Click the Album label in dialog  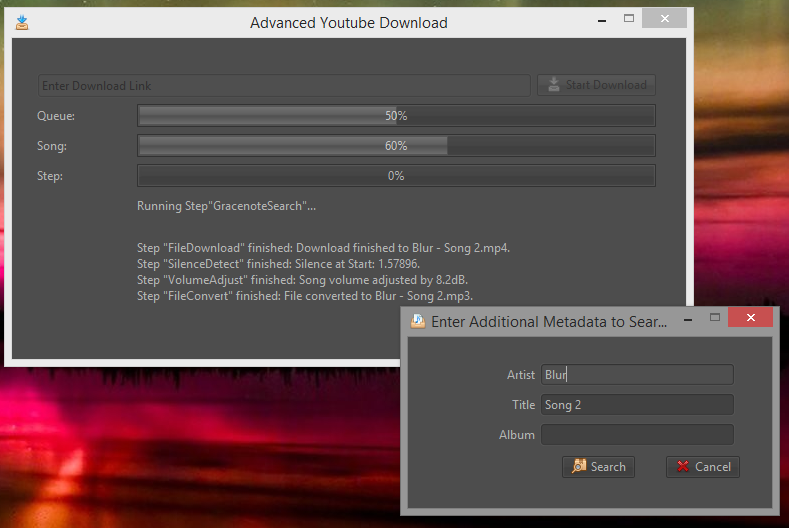click(x=517, y=435)
